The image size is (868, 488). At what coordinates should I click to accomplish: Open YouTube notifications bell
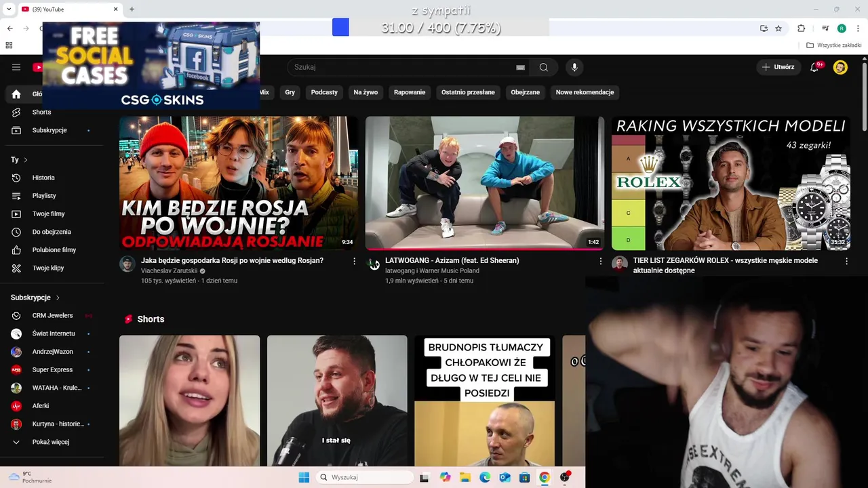tap(815, 67)
